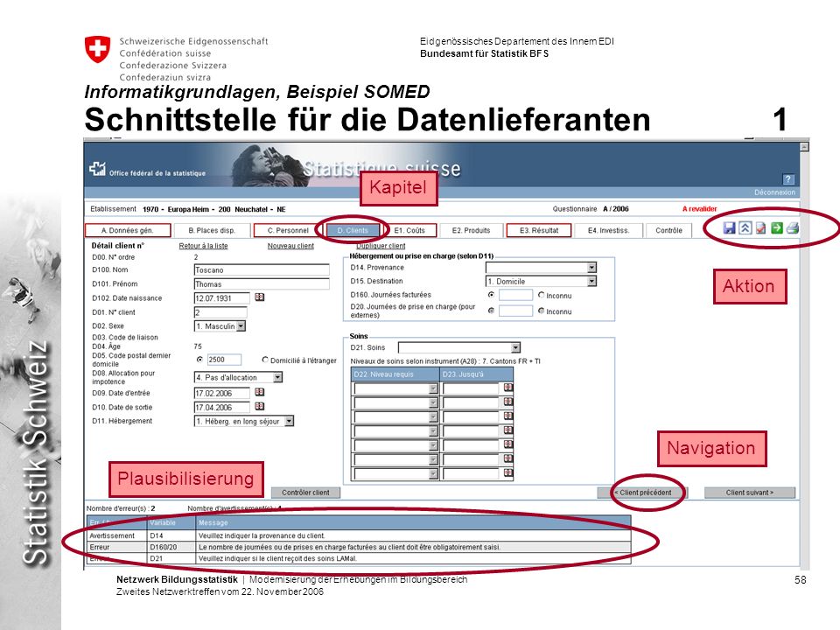This screenshot has width=840, height=630.
Task: Open calendar in sixth D23 Jusqu'à row
Action: [508, 459]
